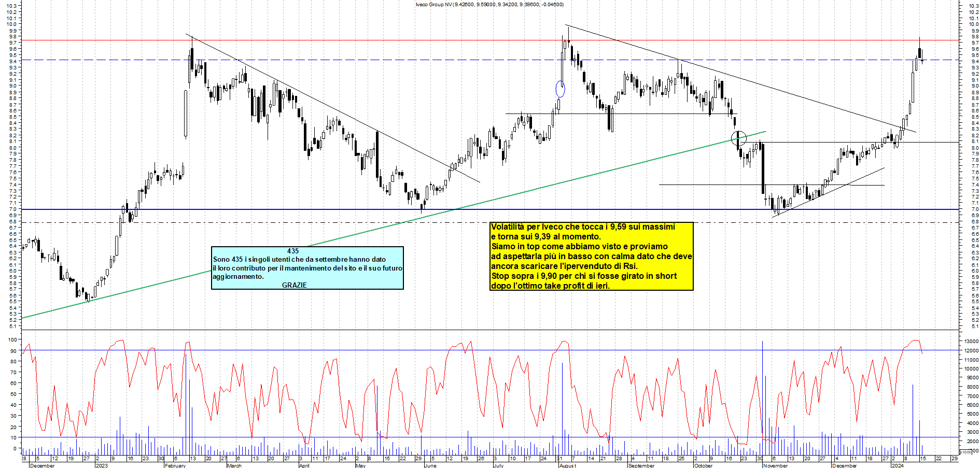Click the 'September' month label on the time axis

coord(641,465)
